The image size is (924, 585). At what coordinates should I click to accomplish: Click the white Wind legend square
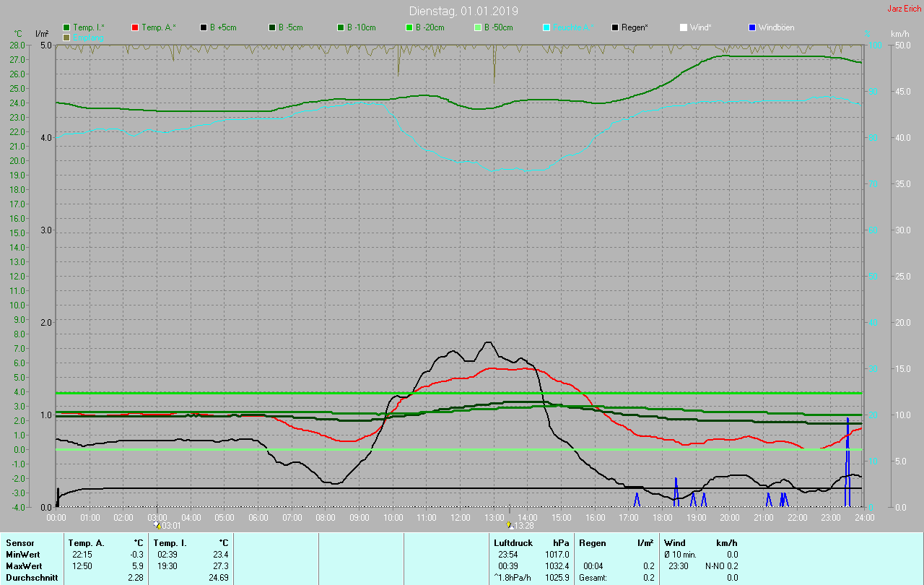(x=684, y=27)
